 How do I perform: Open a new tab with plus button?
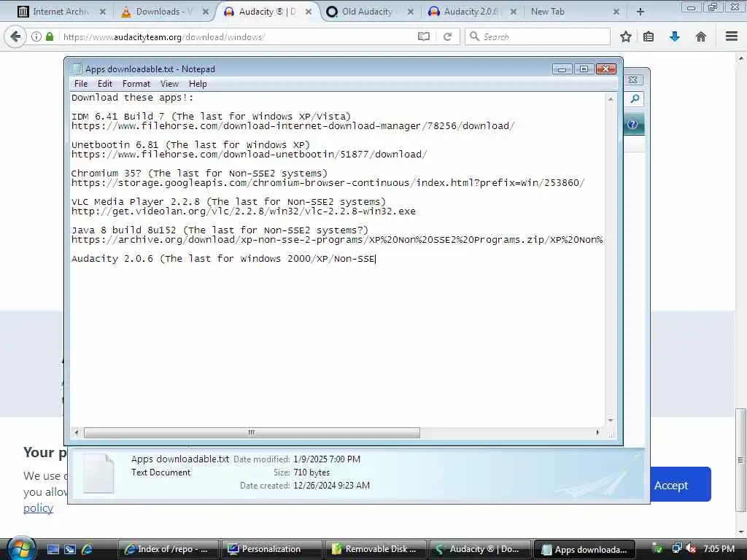pyautogui.click(x=640, y=12)
